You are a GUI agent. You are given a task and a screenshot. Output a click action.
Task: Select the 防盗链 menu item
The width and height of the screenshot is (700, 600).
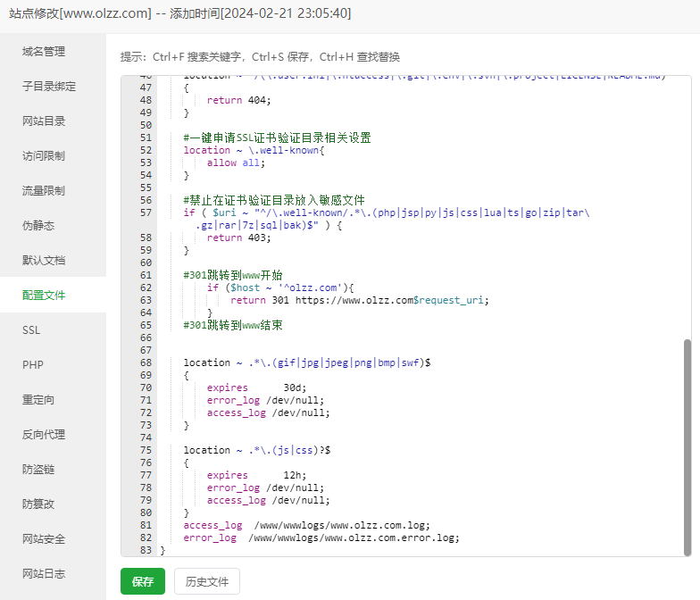coord(38,470)
